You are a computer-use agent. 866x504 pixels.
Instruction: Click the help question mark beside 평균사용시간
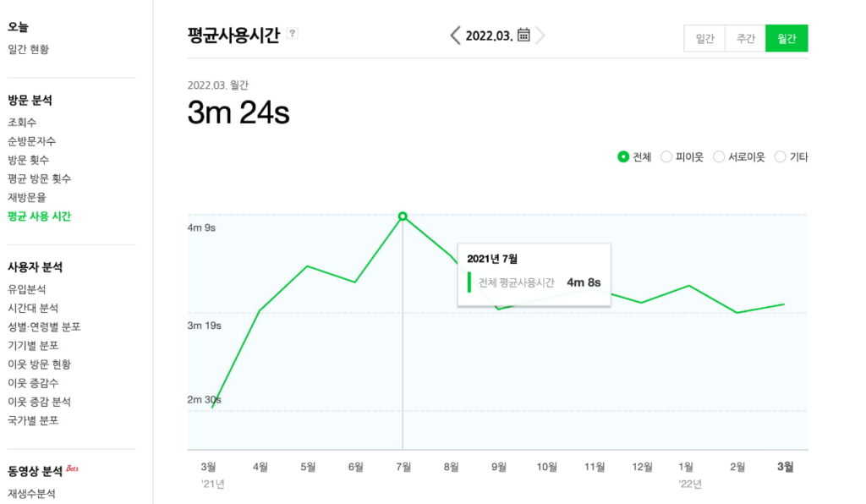click(x=292, y=33)
